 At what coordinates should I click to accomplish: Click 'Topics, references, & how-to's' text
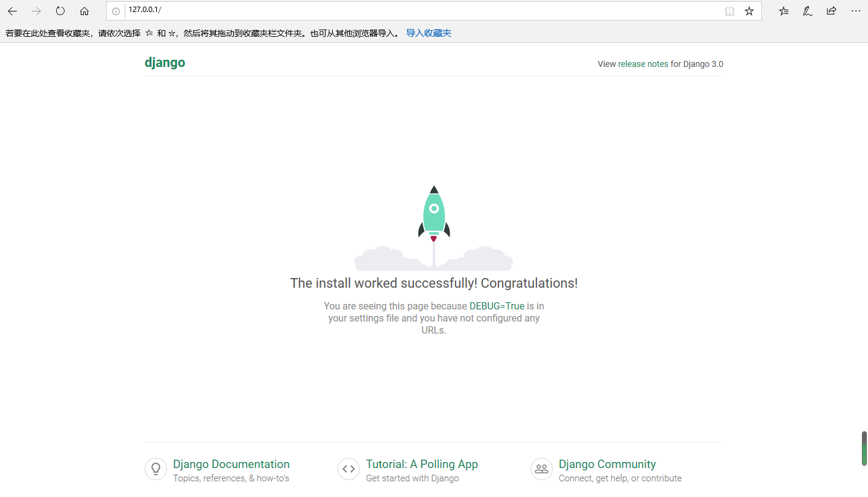231,478
